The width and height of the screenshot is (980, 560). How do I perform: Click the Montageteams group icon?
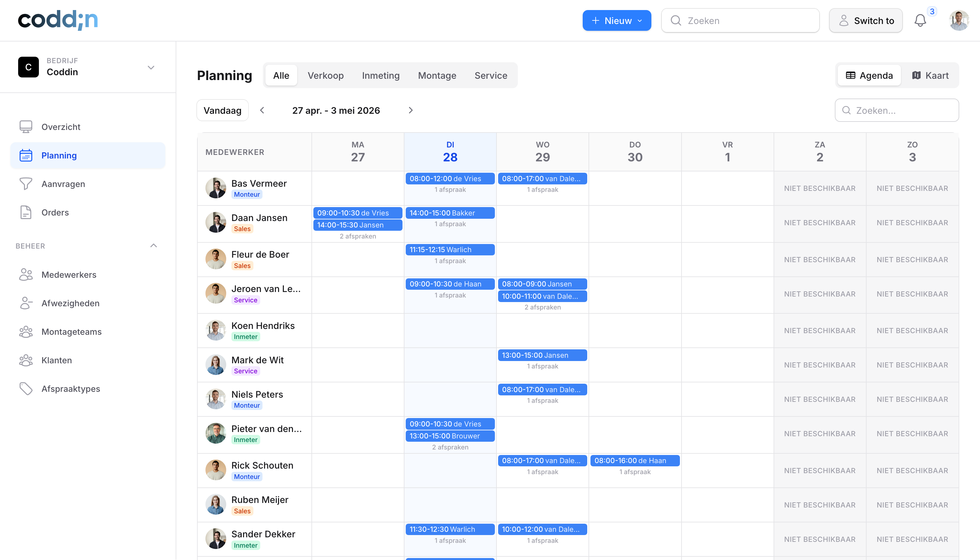(26, 332)
